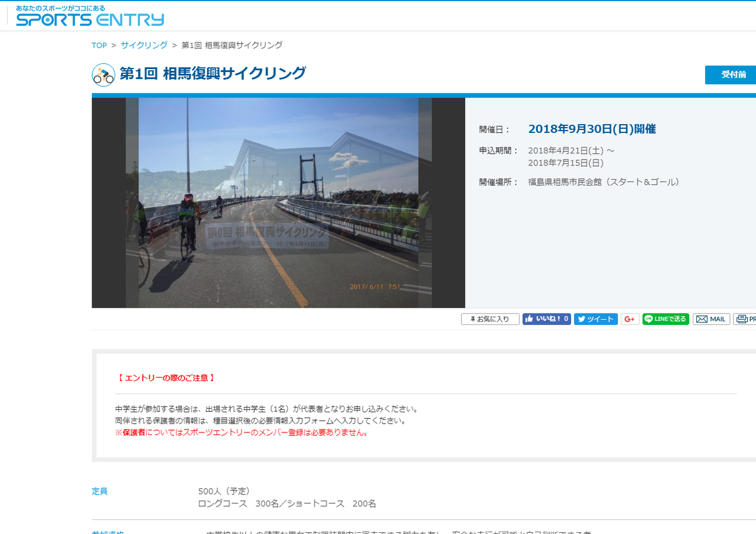Click the cyclist icon beside the event title
The image size is (756, 534).
click(103, 75)
